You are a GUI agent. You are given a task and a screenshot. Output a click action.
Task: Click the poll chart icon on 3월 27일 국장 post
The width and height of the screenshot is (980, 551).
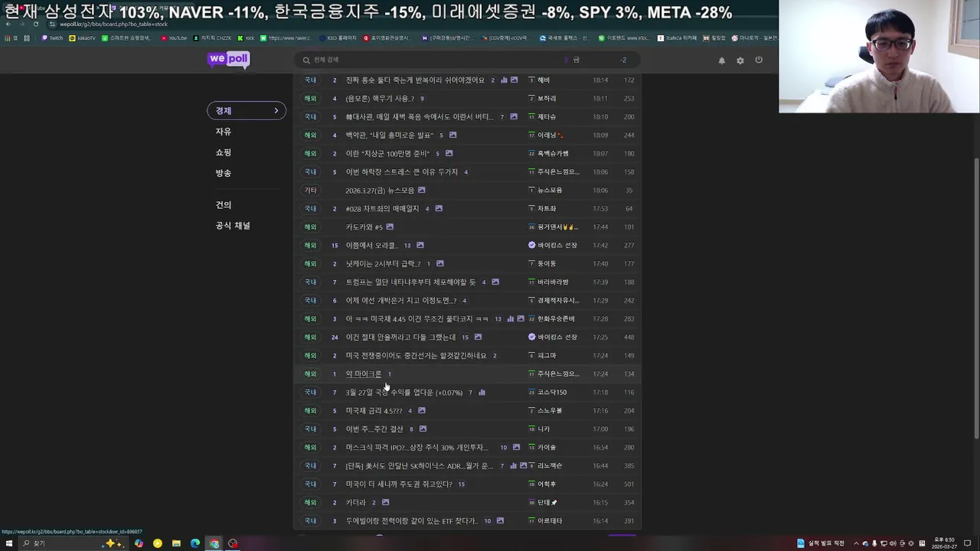pos(482,392)
